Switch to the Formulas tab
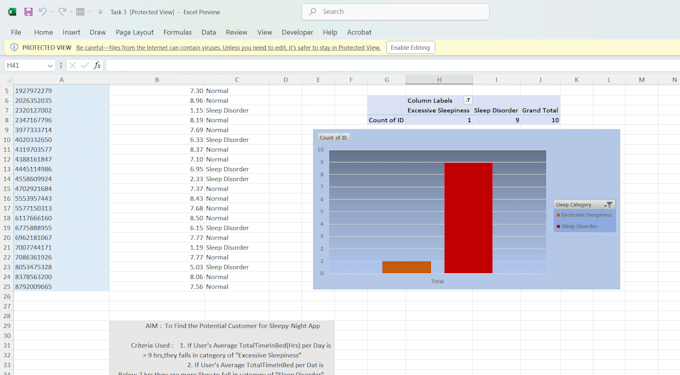This screenshot has width=680, height=375. click(x=177, y=32)
